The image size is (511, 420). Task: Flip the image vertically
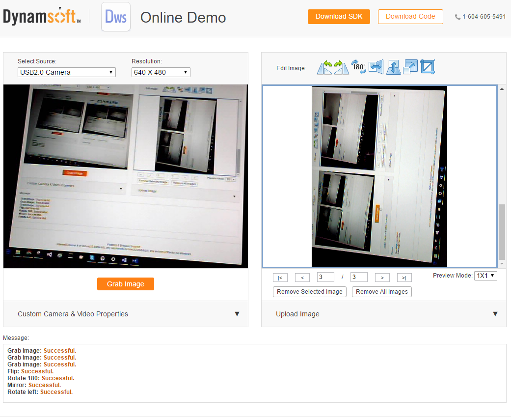(393, 67)
